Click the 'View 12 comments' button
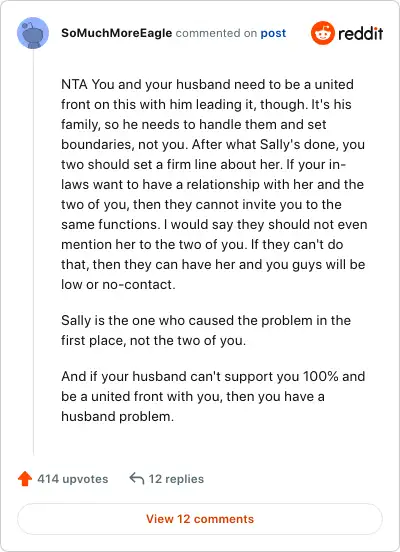Viewport: 400px width, 552px height. (200, 519)
